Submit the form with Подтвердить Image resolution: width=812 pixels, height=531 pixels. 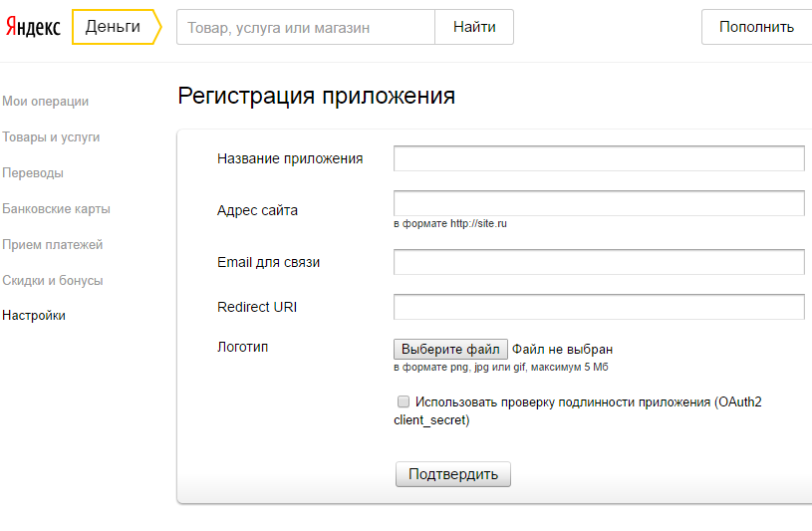click(x=453, y=474)
